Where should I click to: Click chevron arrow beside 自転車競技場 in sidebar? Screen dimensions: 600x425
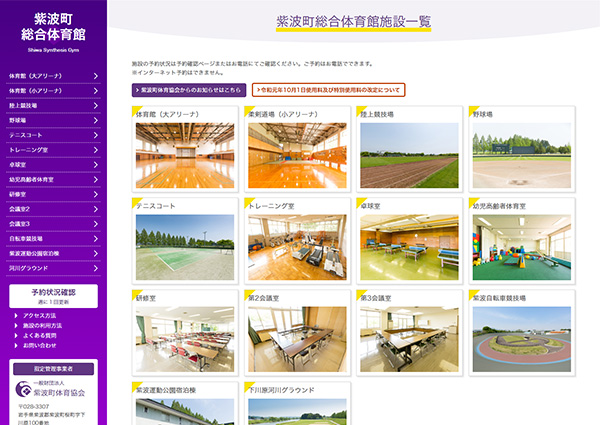[x=96, y=239]
